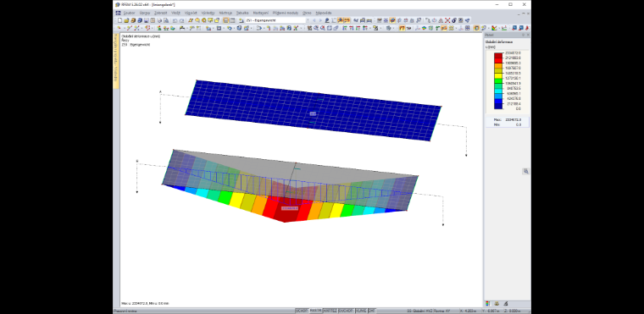The width and height of the screenshot is (644, 314).
Task: Open the Nastavení menu
Action: tap(261, 13)
